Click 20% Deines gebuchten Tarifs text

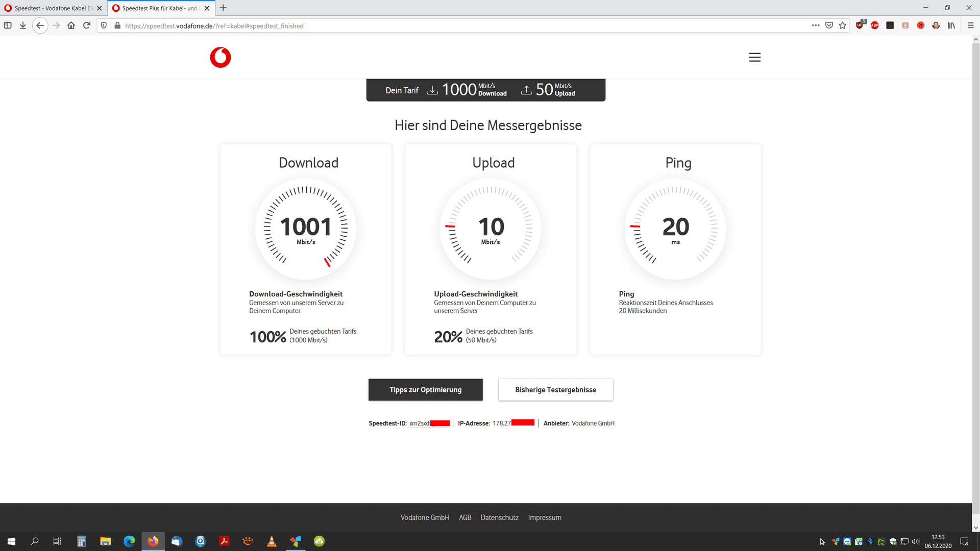(483, 336)
